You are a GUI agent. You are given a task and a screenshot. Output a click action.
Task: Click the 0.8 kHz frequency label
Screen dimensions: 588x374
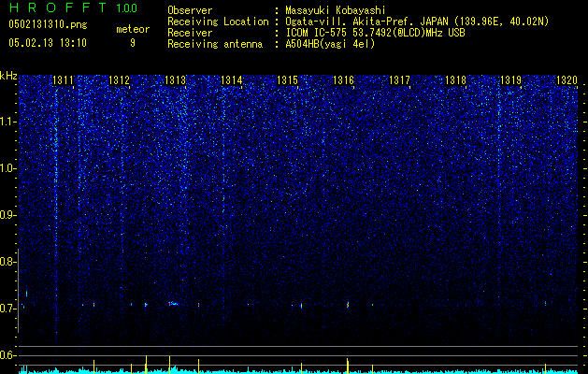pyautogui.click(x=7, y=262)
